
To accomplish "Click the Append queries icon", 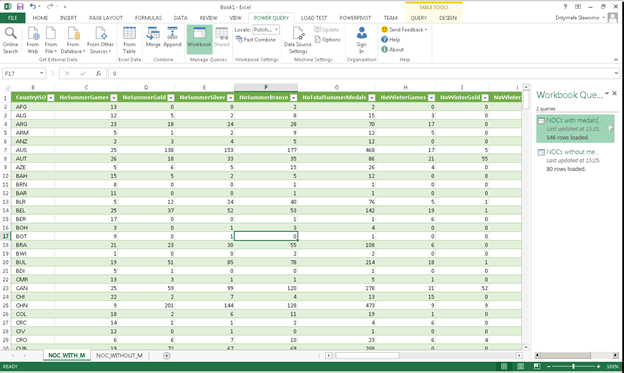I will [x=172, y=37].
